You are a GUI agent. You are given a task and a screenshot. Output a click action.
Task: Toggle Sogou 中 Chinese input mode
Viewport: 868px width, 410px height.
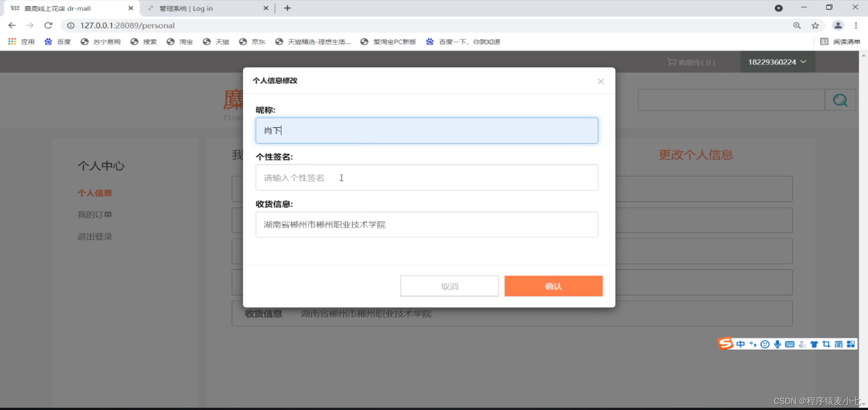741,344
